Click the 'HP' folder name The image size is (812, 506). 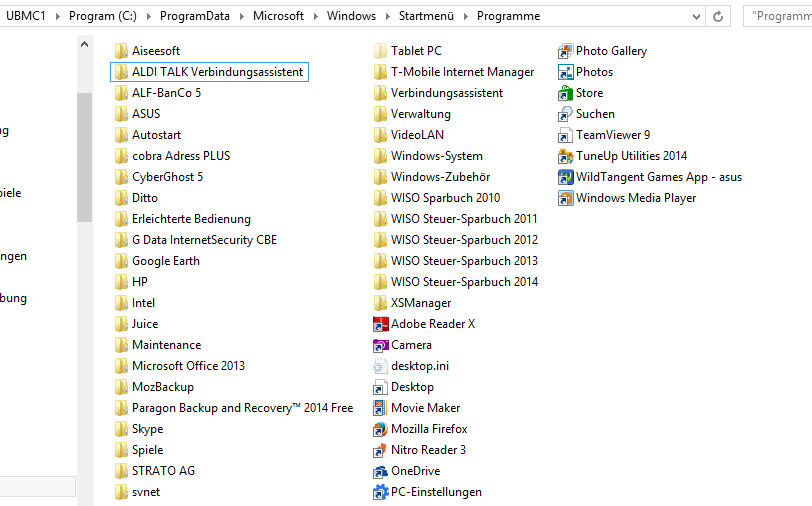(x=140, y=282)
